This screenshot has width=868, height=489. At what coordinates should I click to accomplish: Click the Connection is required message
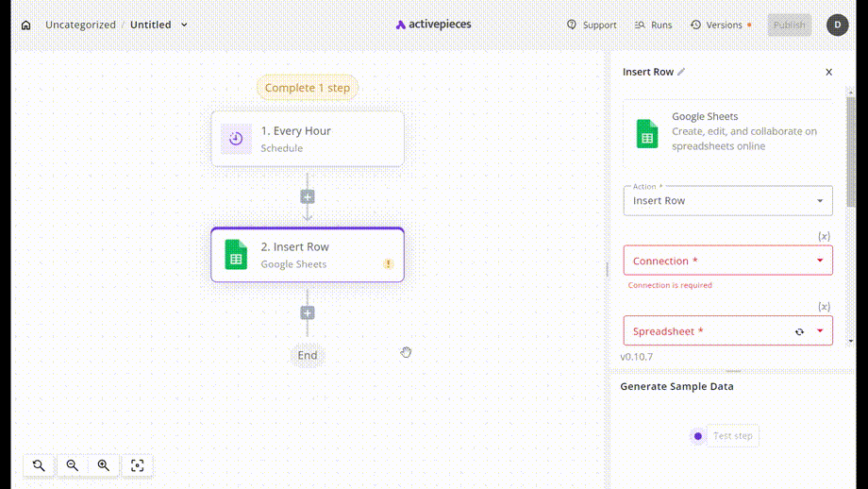[670, 285]
